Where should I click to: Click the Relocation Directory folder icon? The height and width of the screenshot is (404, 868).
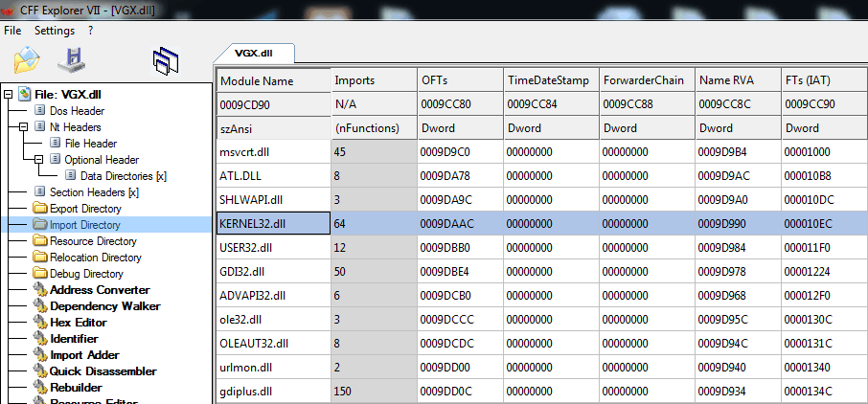39,257
